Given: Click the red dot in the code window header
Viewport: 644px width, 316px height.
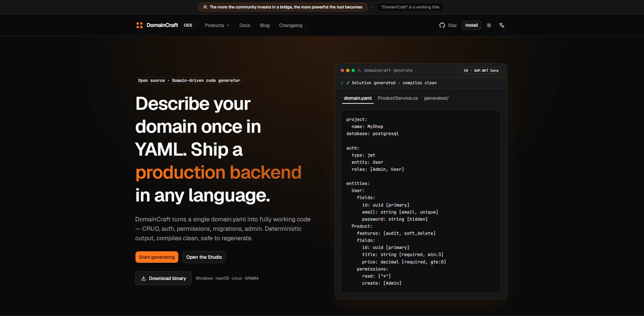Looking at the screenshot, I should point(342,70).
